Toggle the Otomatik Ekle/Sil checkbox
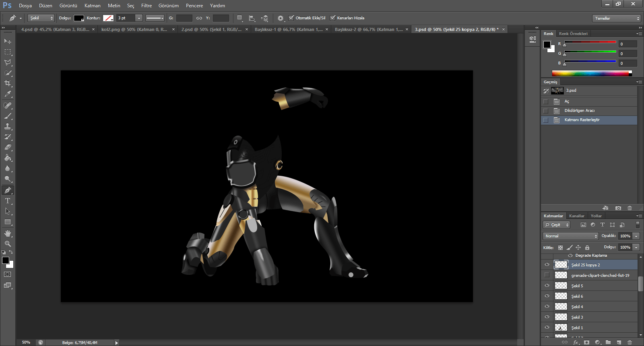 click(291, 18)
